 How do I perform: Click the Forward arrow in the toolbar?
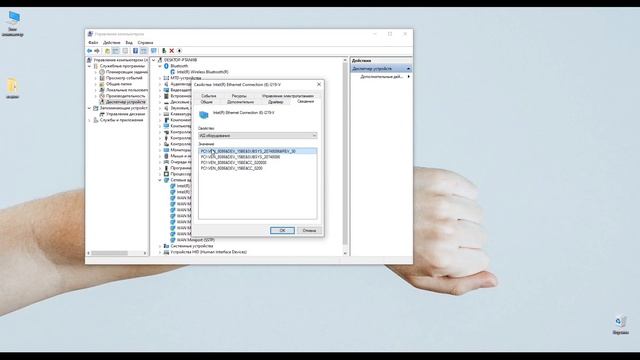[97, 51]
